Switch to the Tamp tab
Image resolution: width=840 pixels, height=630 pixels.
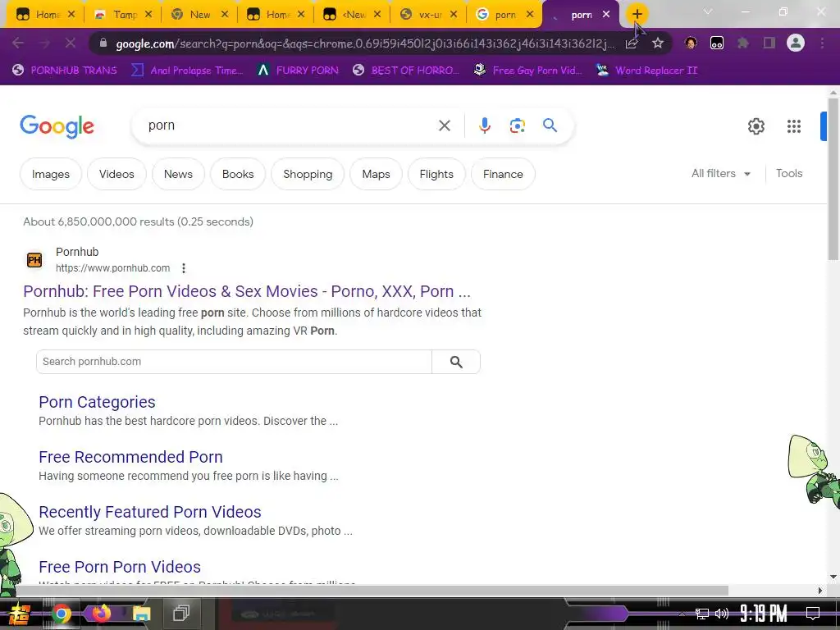coord(123,15)
